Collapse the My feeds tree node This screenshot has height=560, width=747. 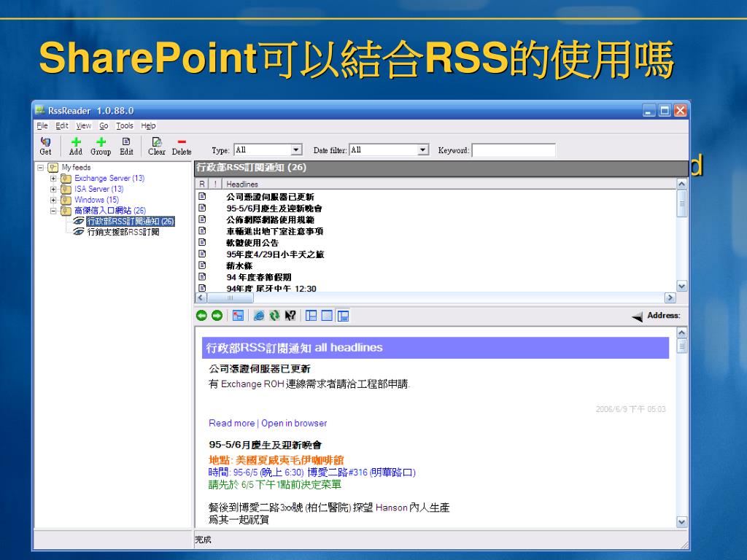coord(41,168)
